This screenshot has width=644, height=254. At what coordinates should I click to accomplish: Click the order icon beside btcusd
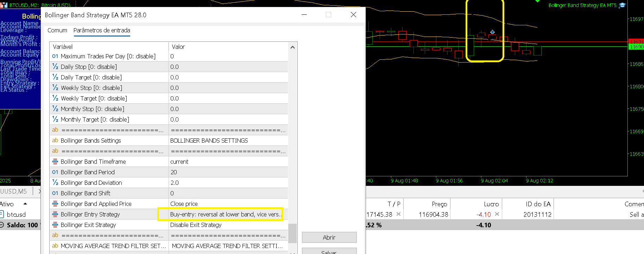click(x=2, y=214)
